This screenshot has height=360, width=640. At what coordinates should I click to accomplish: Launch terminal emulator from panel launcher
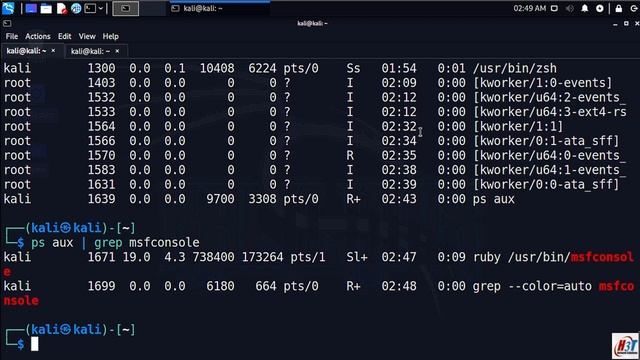(90, 9)
